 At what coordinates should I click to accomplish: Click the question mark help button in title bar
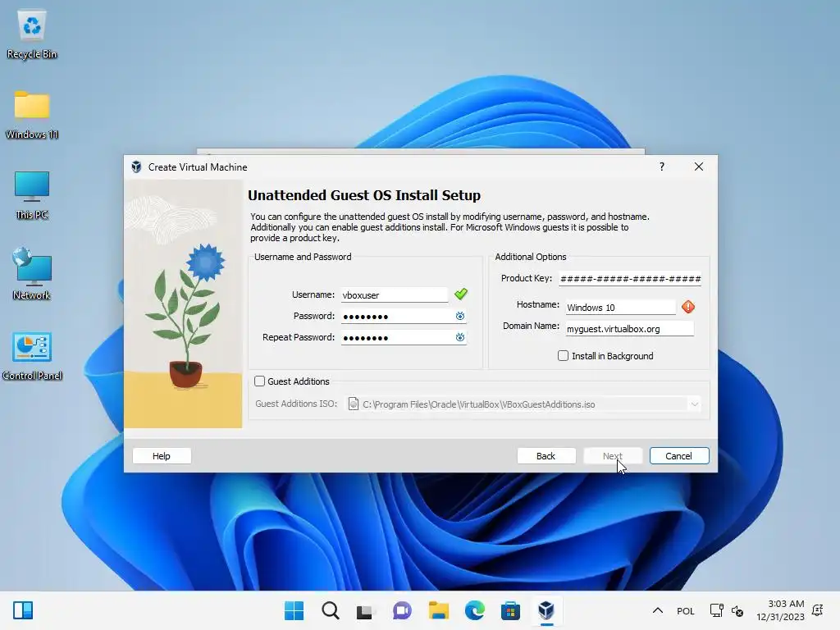662,167
